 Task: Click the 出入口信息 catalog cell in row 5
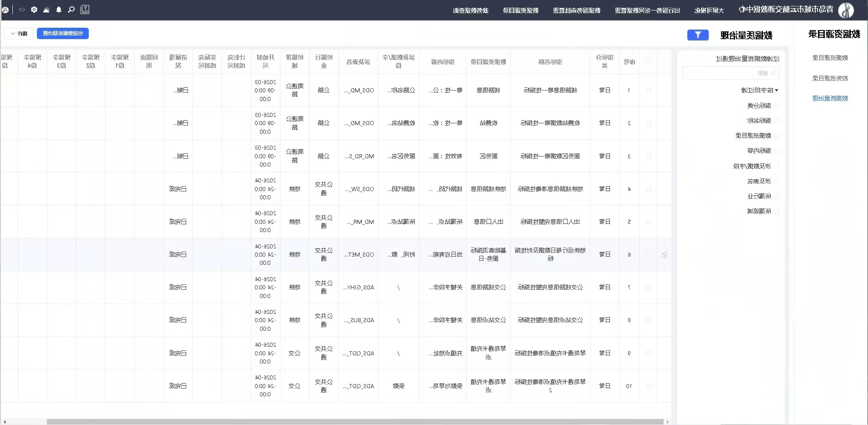point(488,222)
